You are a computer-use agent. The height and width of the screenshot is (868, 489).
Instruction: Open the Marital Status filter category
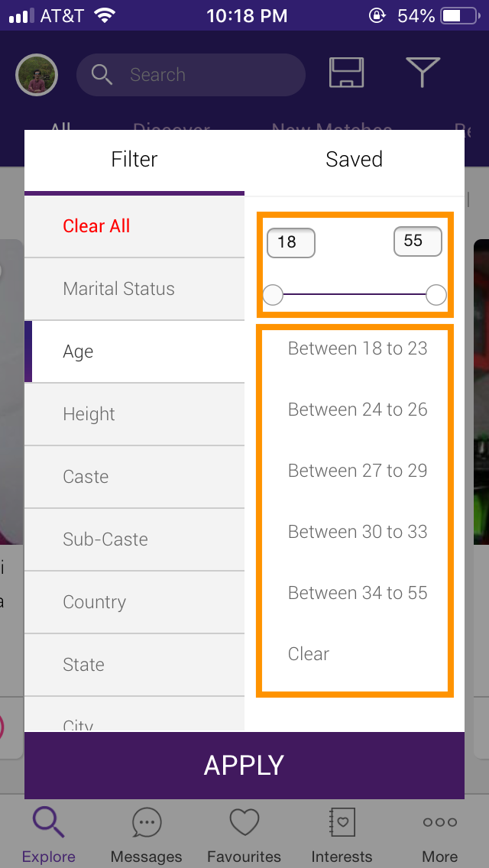(134, 289)
